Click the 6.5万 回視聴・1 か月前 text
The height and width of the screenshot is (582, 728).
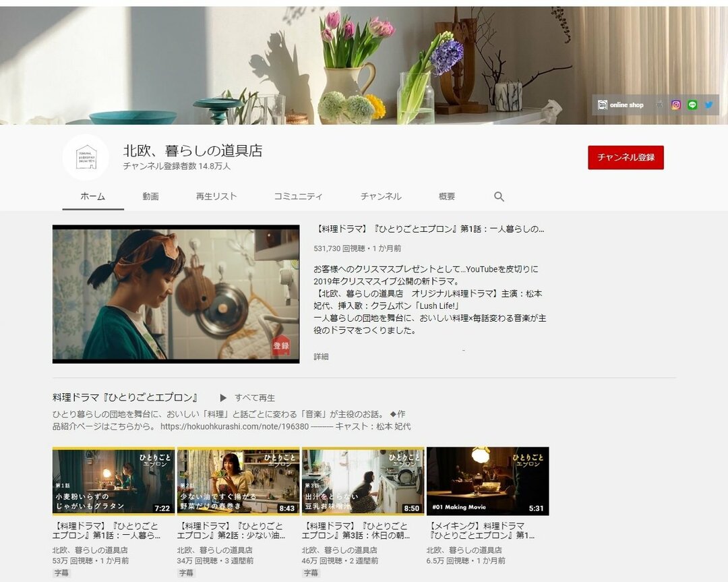click(466, 561)
